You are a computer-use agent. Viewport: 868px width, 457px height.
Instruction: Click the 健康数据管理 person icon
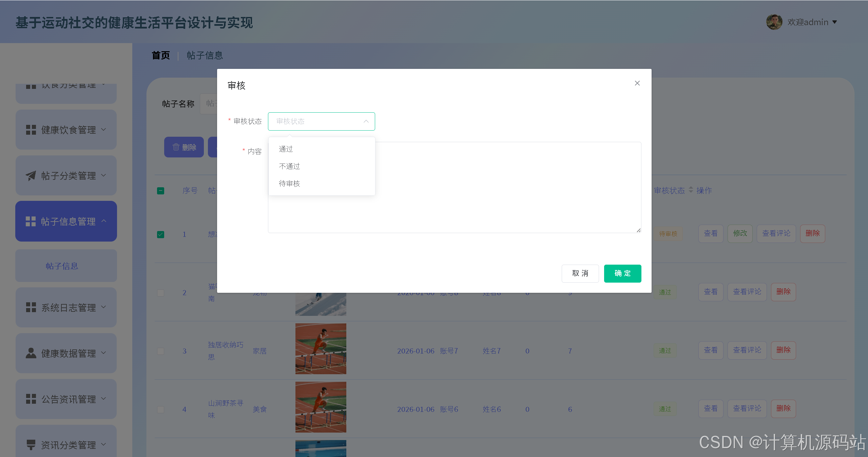[x=31, y=353]
